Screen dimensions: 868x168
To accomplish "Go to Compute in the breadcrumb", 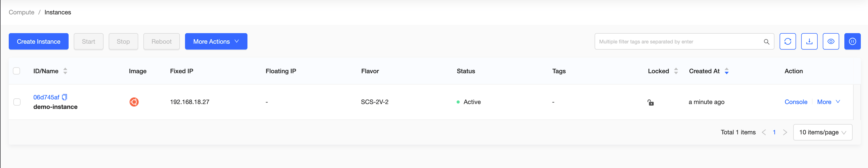I will (x=22, y=12).
